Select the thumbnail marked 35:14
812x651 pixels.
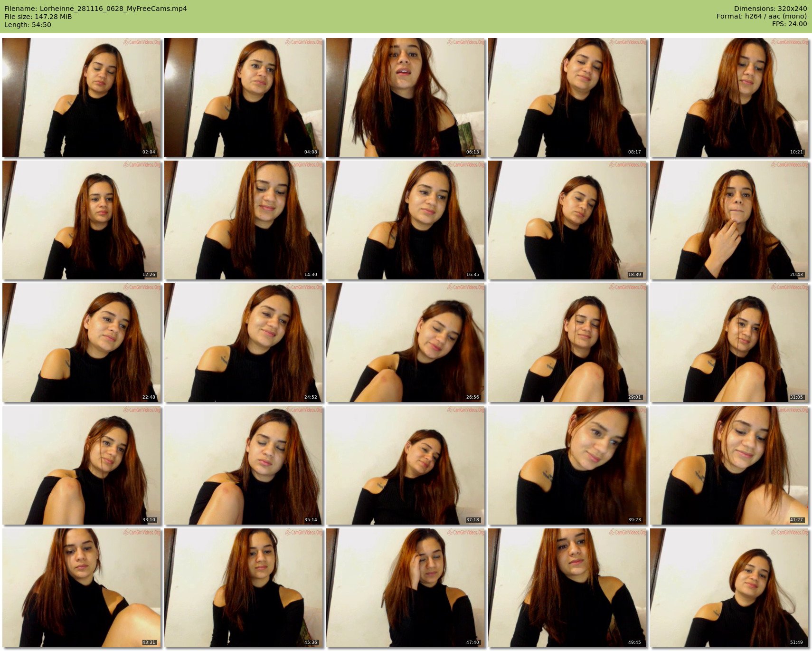[244, 465]
